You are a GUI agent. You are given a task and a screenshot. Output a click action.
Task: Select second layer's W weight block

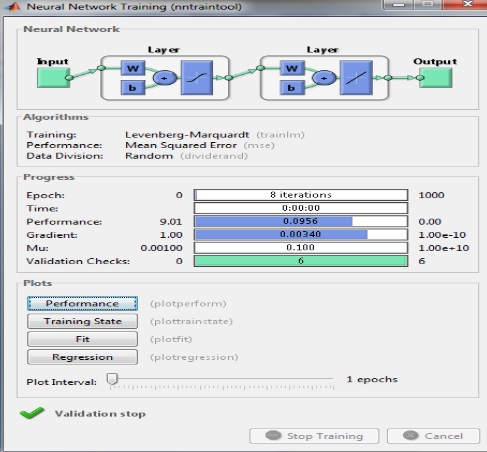292,69
